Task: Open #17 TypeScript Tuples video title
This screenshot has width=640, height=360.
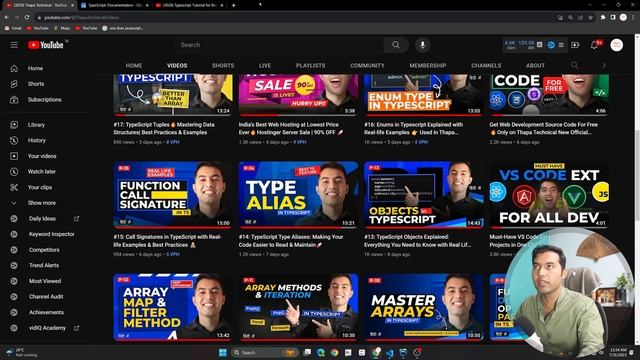Action: coord(164,129)
